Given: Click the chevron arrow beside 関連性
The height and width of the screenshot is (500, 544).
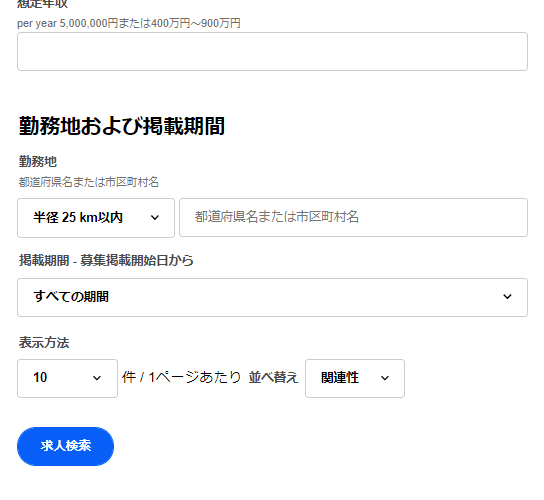Looking at the screenshot, I should point(385,378).
